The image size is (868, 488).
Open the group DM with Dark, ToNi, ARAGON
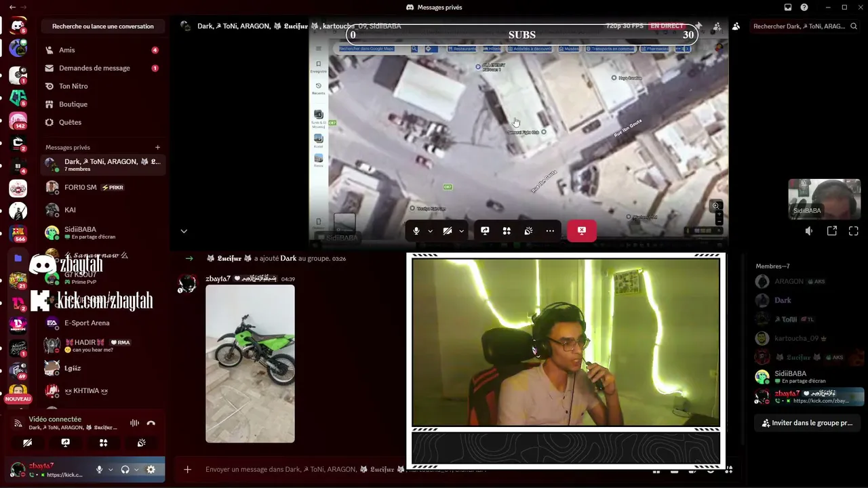[103, 165]
